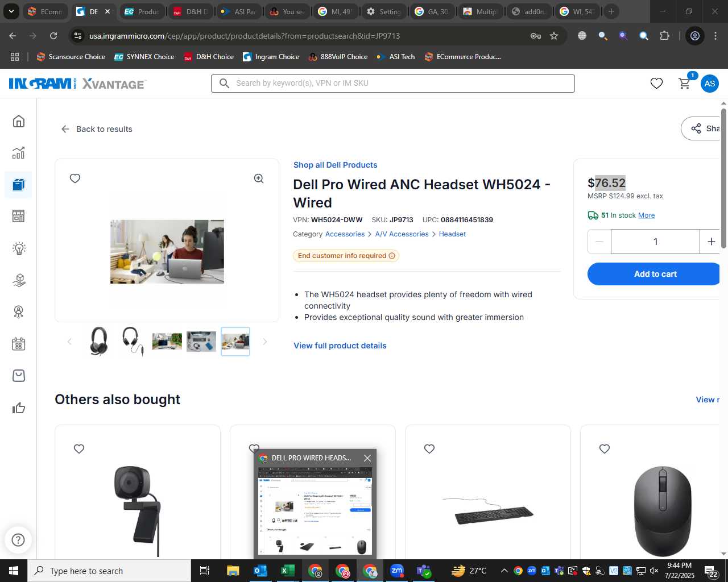Open 888VoIP Choice bookmark
This screenshot has height=582, width=728.
click(338, 57)
